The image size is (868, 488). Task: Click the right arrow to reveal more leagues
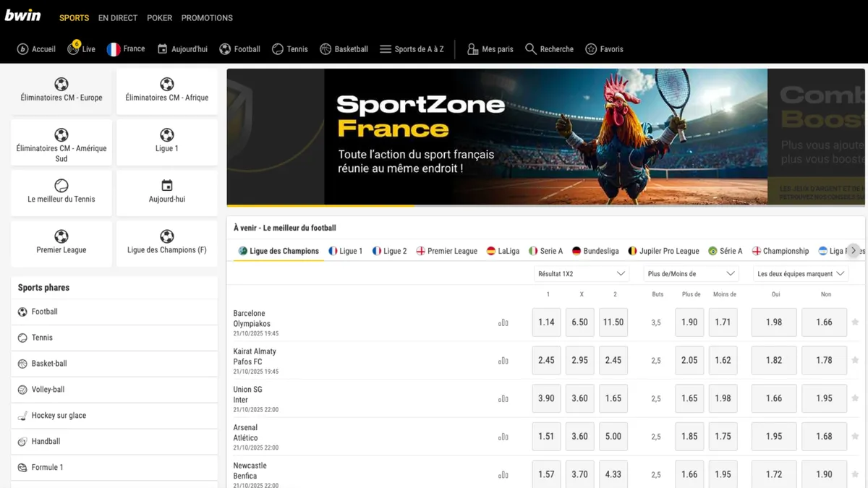pyautogui.click(x=854, y=249)
